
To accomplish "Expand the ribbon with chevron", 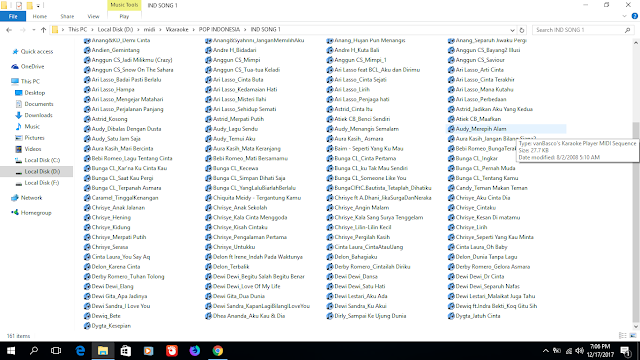I will tap(624, 16).
